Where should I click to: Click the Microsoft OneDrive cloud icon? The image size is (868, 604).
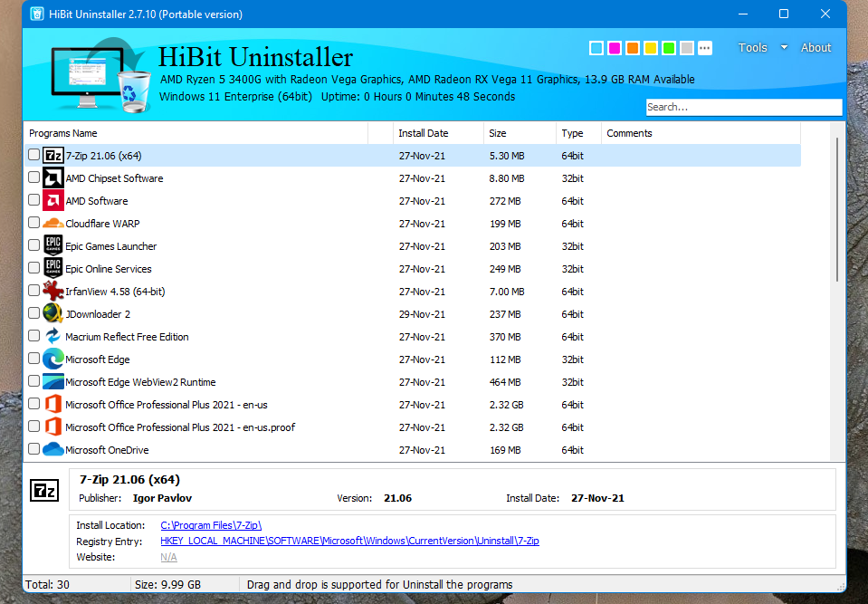coord(53,449)
